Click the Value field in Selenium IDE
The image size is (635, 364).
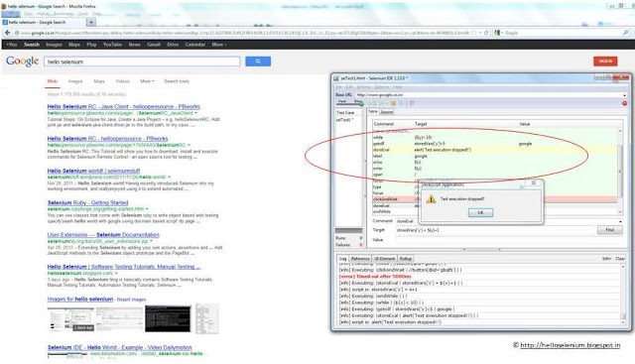tap(509, 240)
